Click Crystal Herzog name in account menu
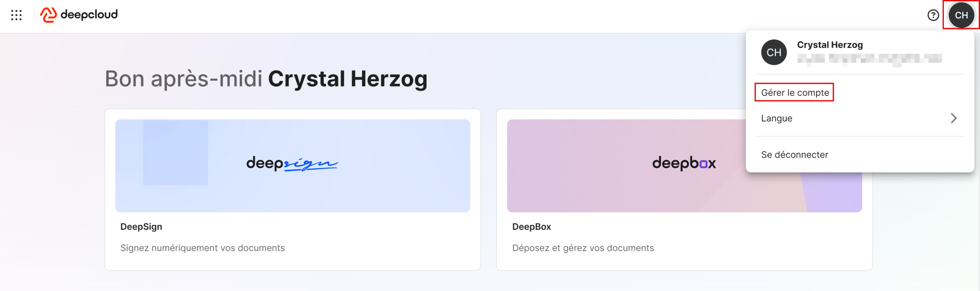980x291 pixels. pyautogui.click(x=830, y=45)
